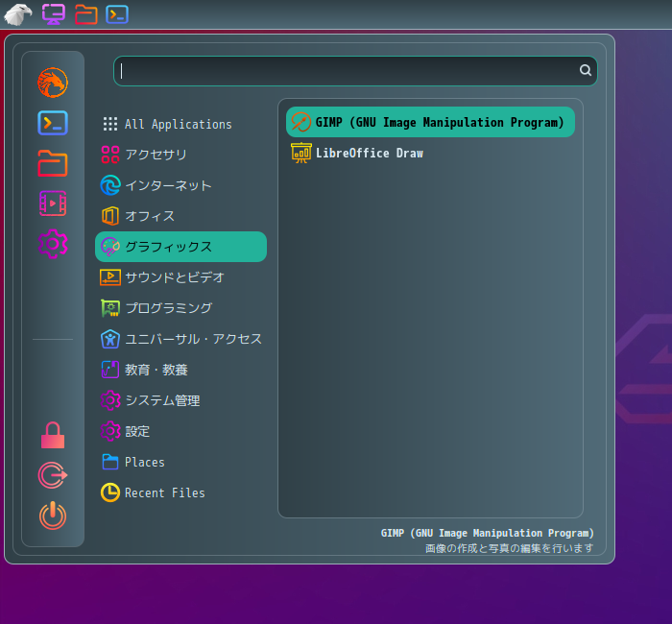The height and width of the screenshot is (624, 672).
Task: Open the プログラミング category
Action: coord(180,308)
